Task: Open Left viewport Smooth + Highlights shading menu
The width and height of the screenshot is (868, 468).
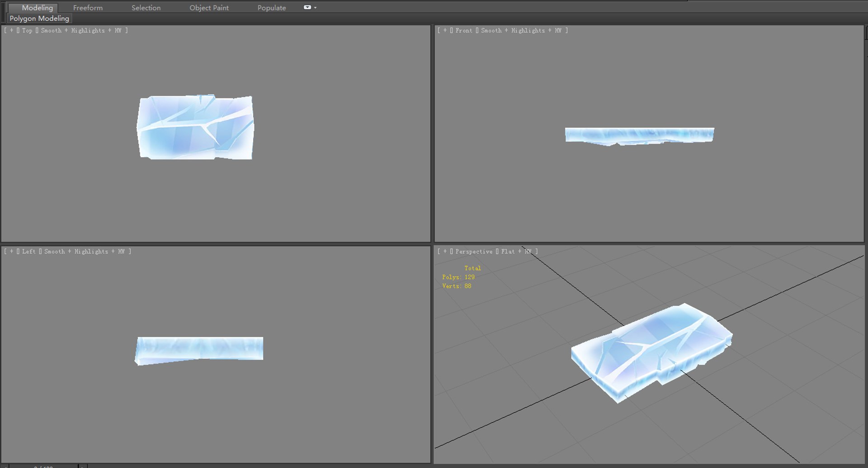Action: pos(85,251)
